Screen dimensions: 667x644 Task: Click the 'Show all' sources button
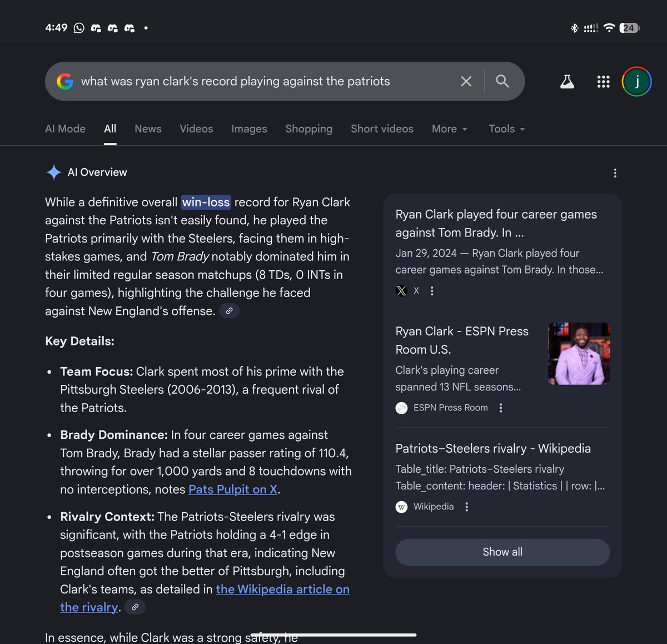click(x=502, y=552)
